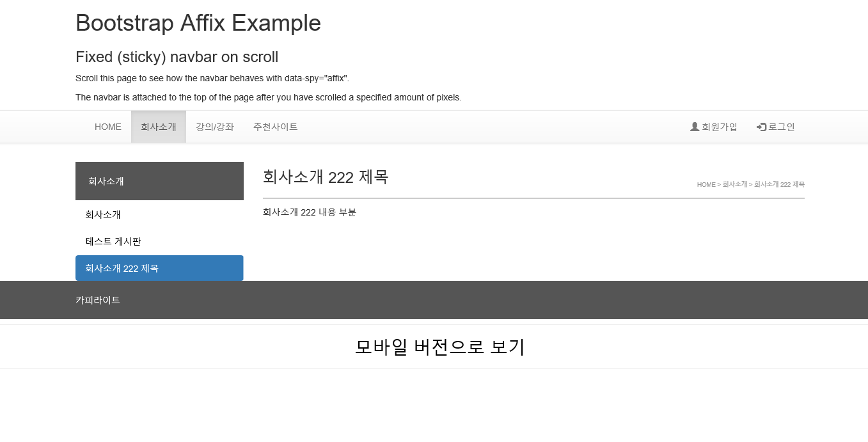Click HOME in the breadcrumb trail
The image size is (868, 442).
(x=706, y=184)
